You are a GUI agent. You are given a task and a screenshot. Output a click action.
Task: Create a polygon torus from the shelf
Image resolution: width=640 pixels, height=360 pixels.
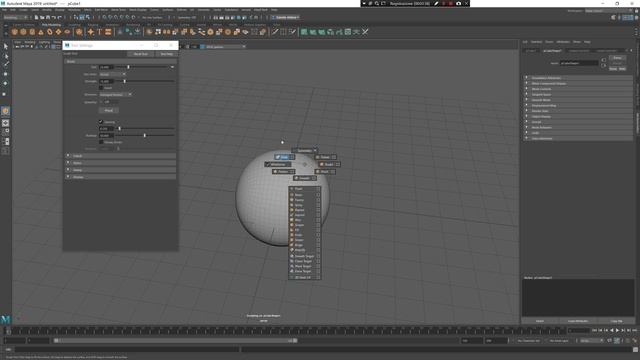point(49,32)
